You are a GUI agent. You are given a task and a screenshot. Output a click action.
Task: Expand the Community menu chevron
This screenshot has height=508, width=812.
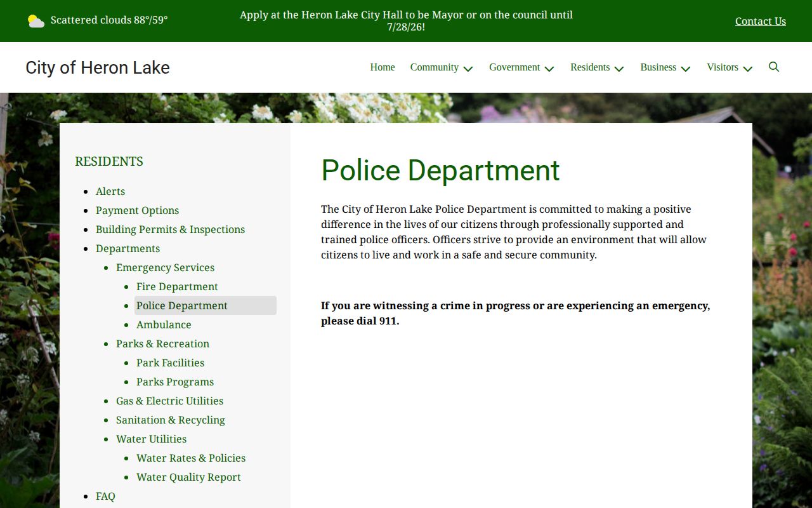click(468, 69)
